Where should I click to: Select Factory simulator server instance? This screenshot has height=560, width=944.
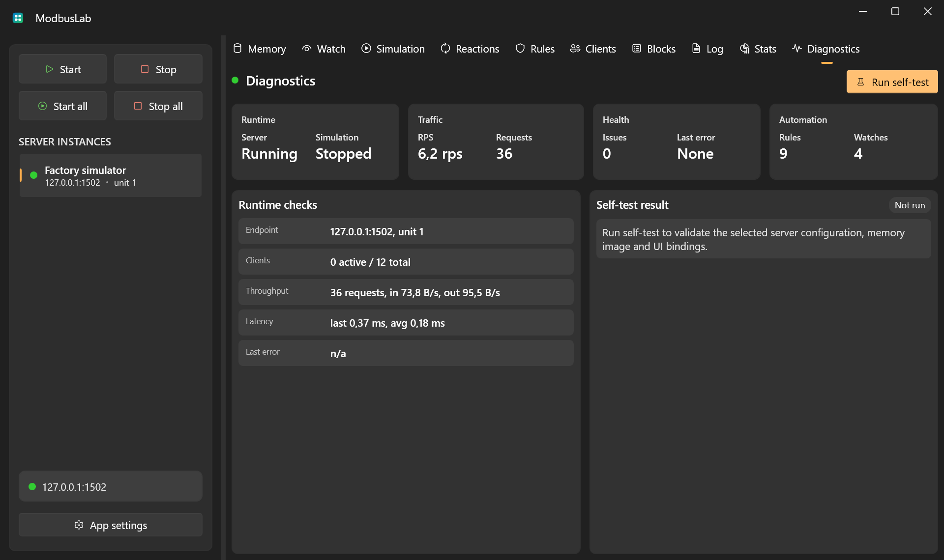tap(111, 176)
